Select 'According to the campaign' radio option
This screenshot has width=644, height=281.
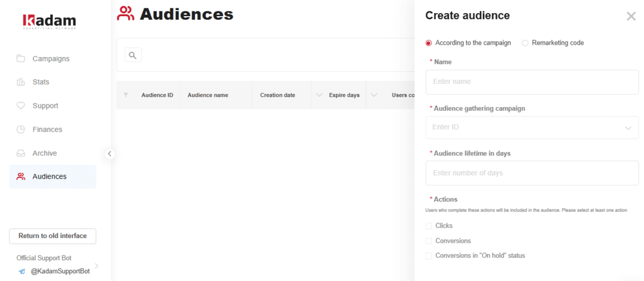(429, 43)
